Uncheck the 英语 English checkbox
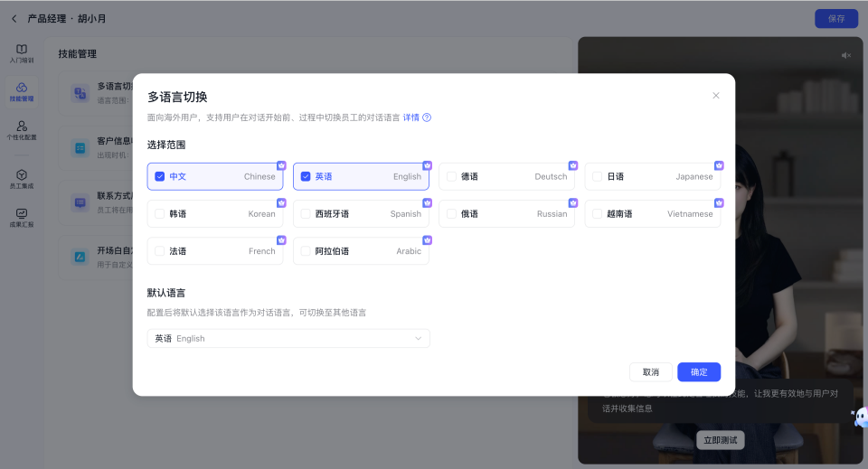 click(306, 177)
